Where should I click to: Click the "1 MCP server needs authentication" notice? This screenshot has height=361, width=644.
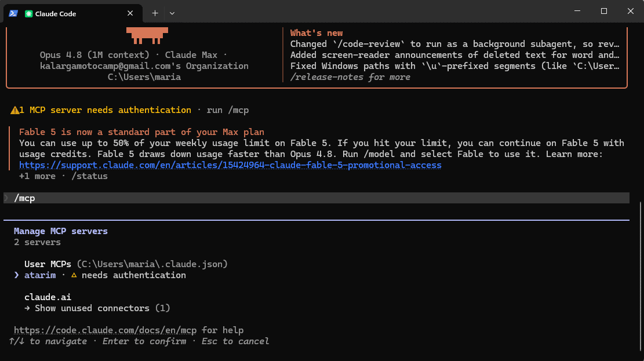[x=105, y=110]
